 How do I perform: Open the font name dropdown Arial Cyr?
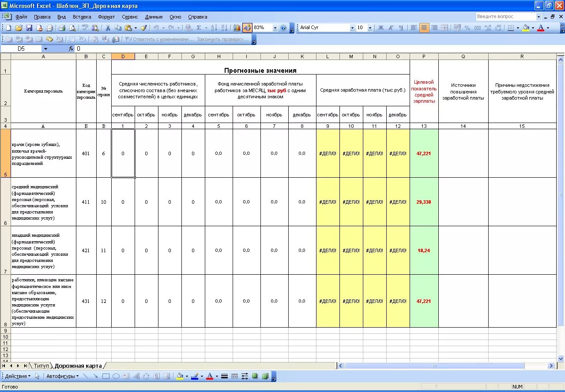pos(352,28)
